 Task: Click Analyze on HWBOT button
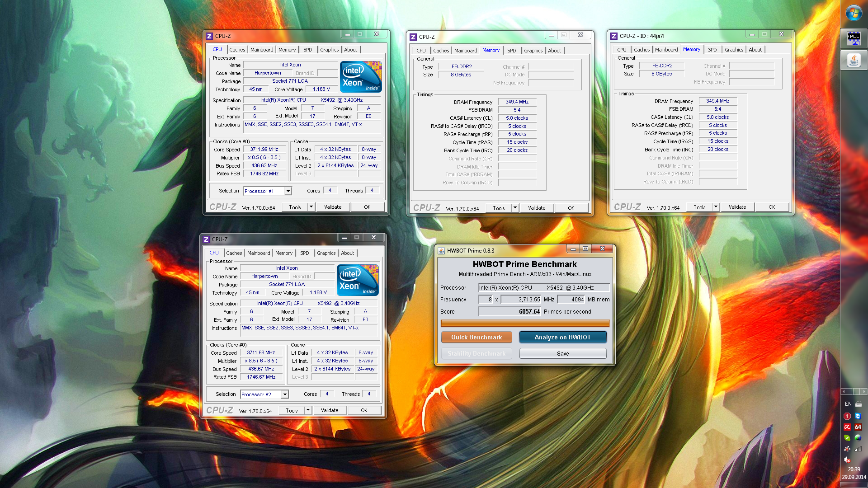pos(563,337)
